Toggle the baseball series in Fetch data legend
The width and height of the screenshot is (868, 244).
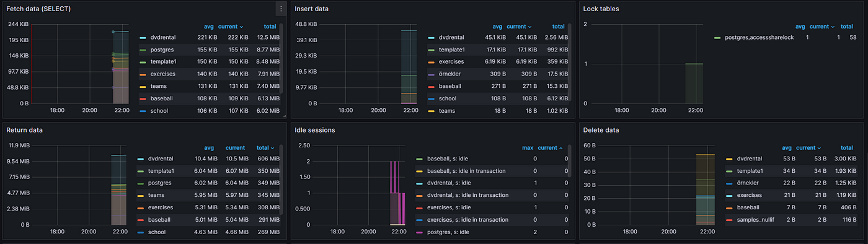tap(161, 98)
